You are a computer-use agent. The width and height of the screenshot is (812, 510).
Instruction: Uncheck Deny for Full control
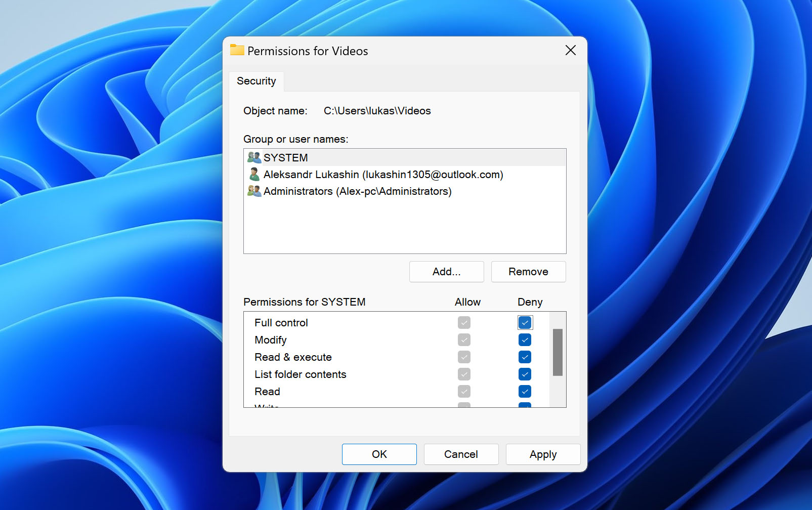[525, 323]
